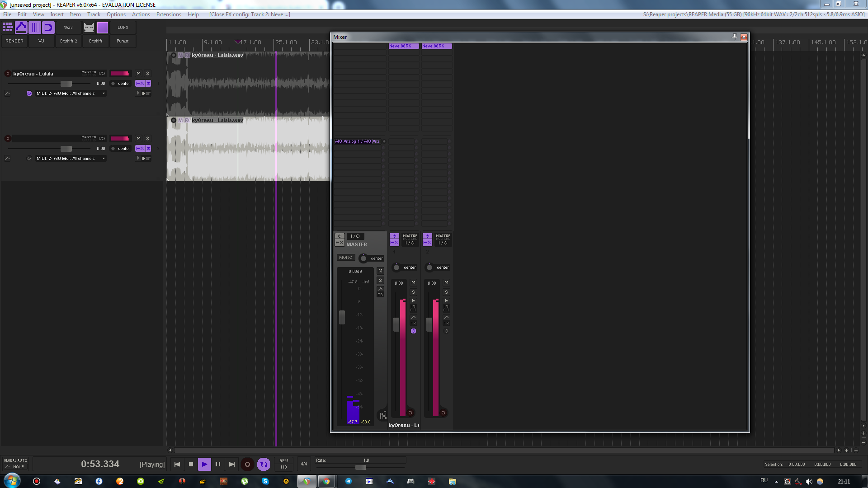Click the VU toolbar button
This screenshot has height=488, width=868.
(41, 41)
